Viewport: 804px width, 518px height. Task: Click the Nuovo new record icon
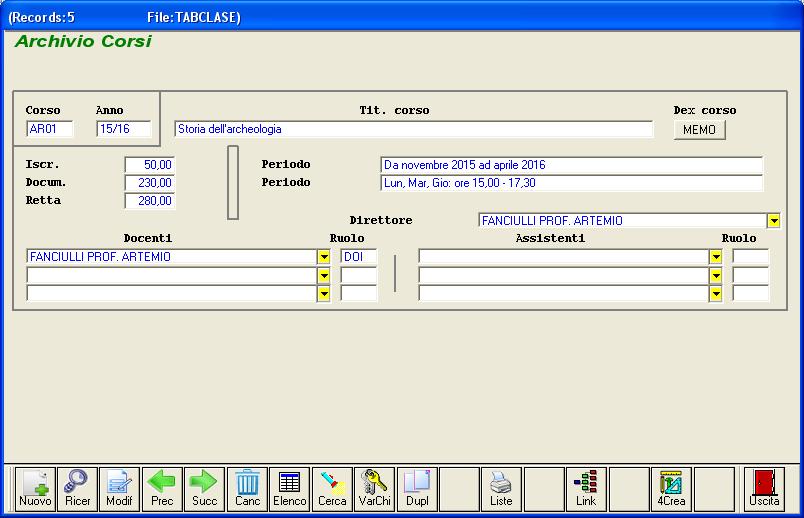35,489
